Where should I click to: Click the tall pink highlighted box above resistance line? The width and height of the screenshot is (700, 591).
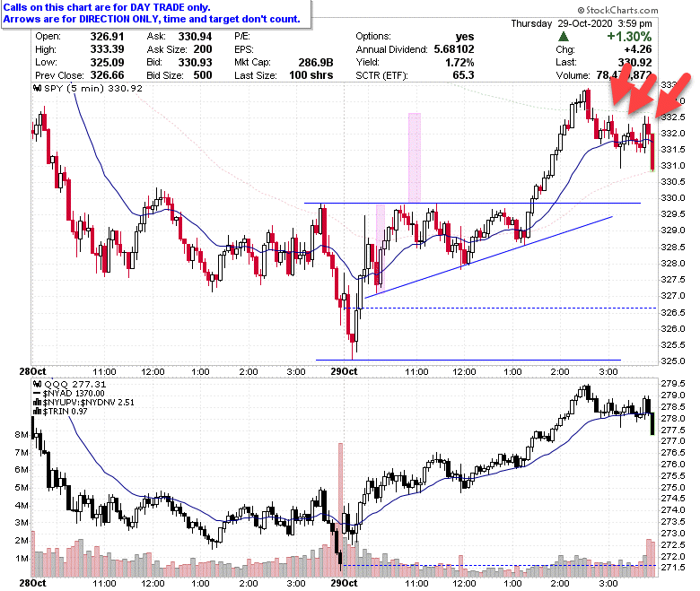point(415,158)
